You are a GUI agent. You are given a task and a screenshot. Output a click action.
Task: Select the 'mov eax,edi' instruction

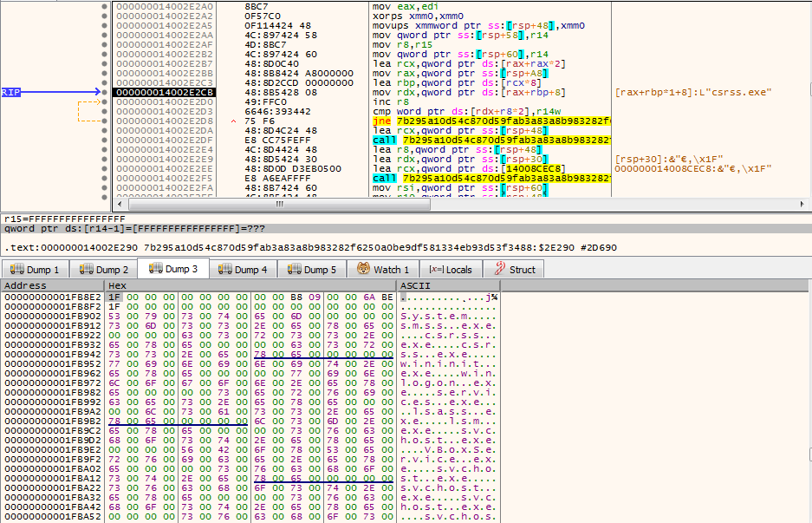406,7
